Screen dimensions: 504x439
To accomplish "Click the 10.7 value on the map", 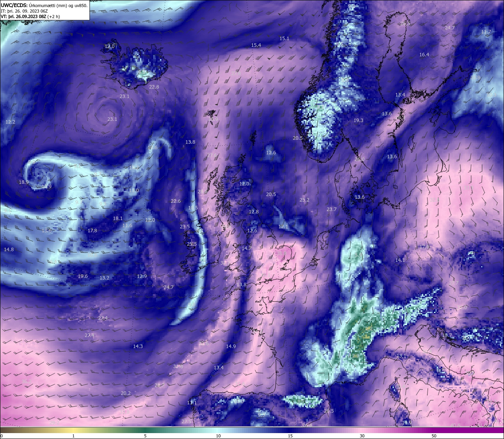I will tap(447, 335).
